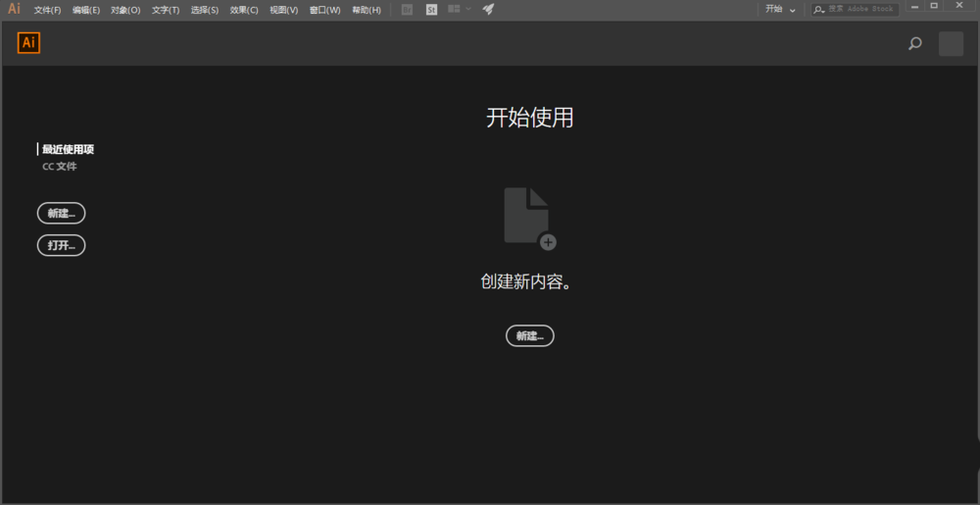
Task: Click the orange Ai logo in the start header
Action: coord(28,42)
